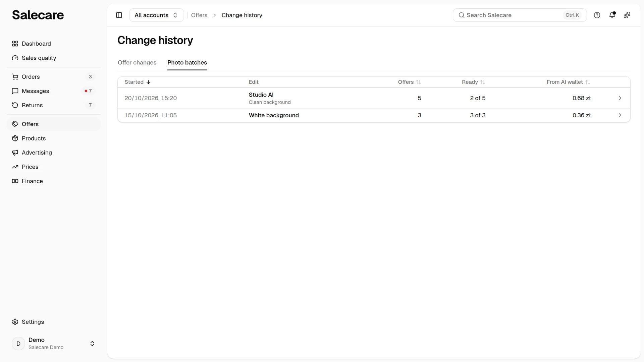Open Sales quality in sidebar
The height and width of the screenshot is (362, 644).
[x=54, y=58]
